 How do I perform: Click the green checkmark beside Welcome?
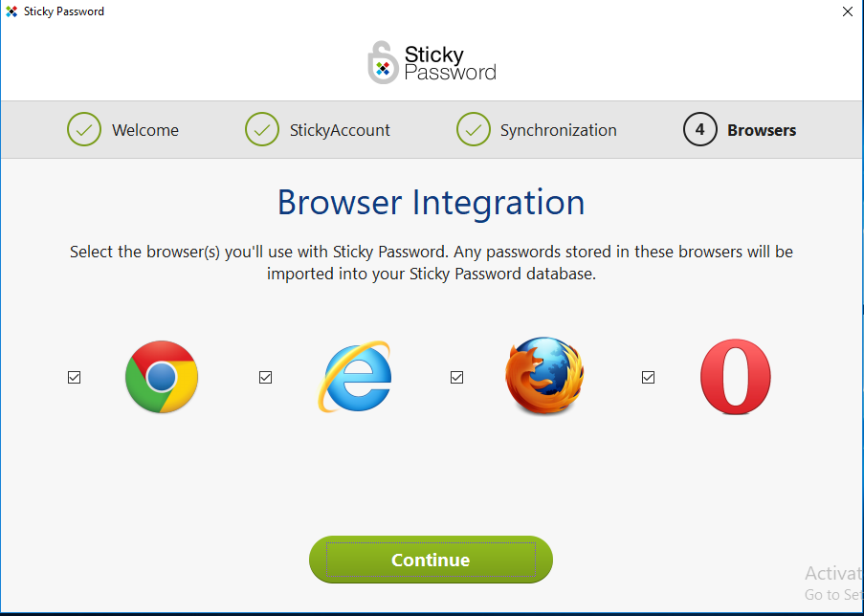point(84,129)
